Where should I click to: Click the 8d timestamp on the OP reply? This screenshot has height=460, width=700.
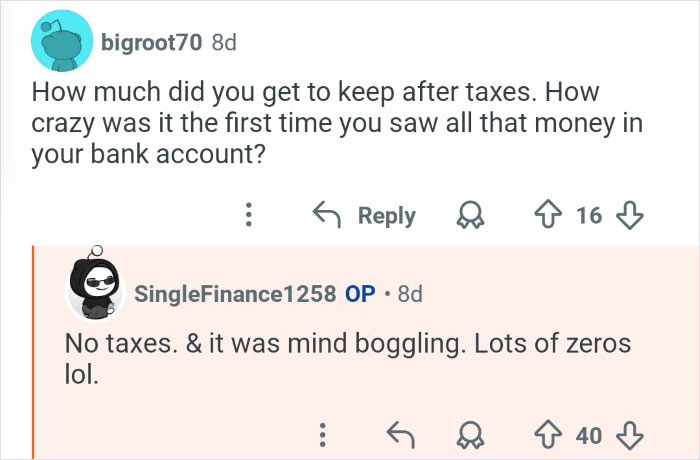click(410, 294)
